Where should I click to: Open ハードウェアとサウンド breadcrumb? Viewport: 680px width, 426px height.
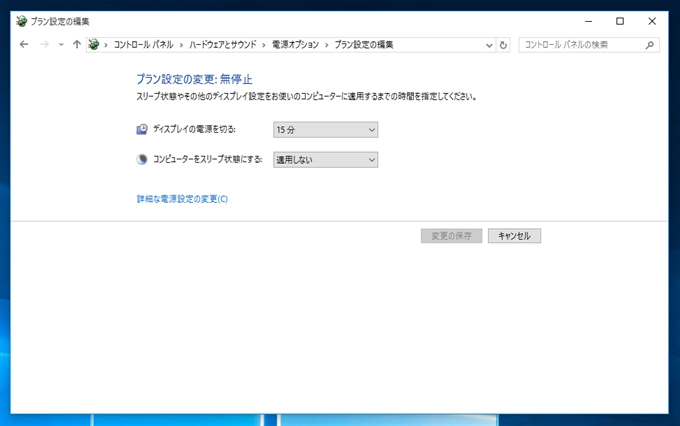click(x=222, y=45)
